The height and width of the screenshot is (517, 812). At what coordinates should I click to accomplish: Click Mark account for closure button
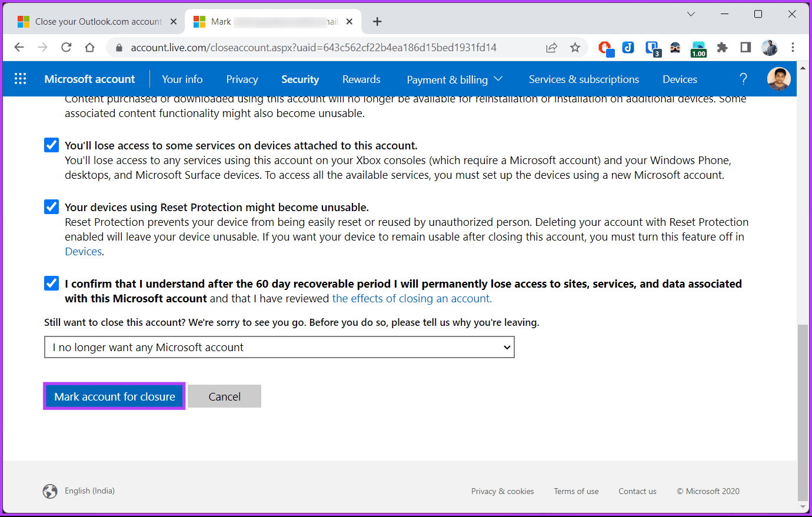[115, 396]
